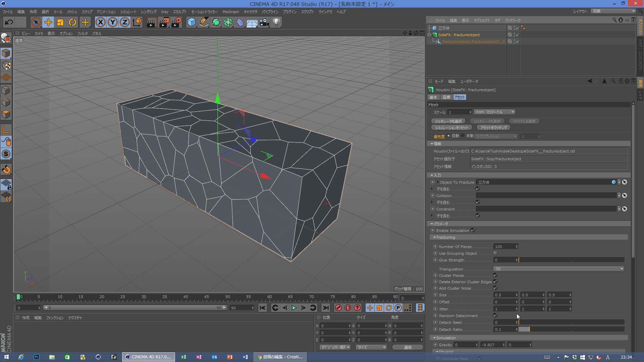Image resolution: width=644 pixels, height=362 pixels.
Task: Open the ファイル menu in the main menu bar
Action: (x=7, y=12)
